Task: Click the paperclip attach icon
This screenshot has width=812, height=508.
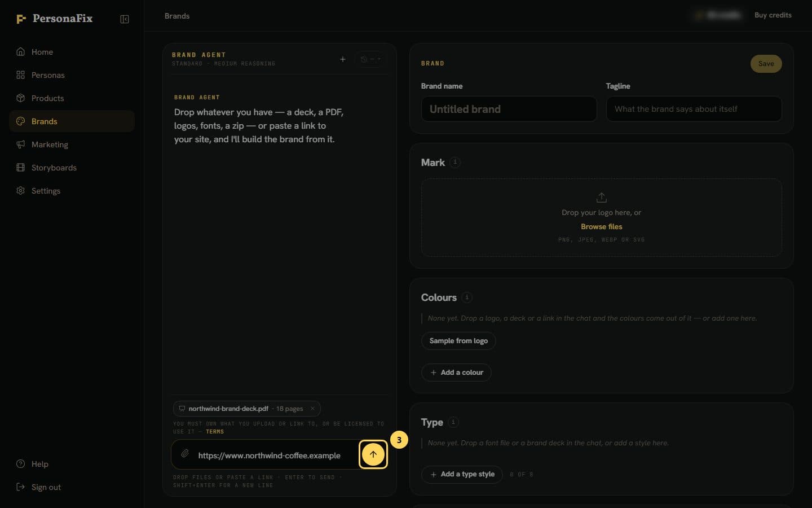Action: [184, 454]
